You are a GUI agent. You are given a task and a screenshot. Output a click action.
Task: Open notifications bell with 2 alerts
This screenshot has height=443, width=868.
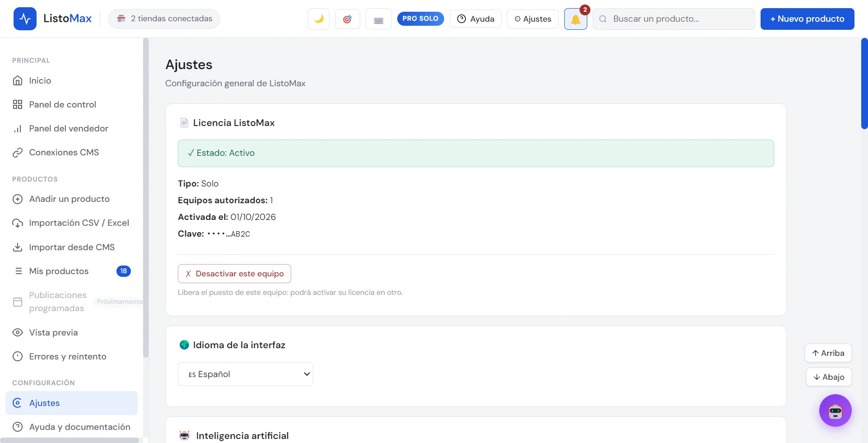click(576, 19)
